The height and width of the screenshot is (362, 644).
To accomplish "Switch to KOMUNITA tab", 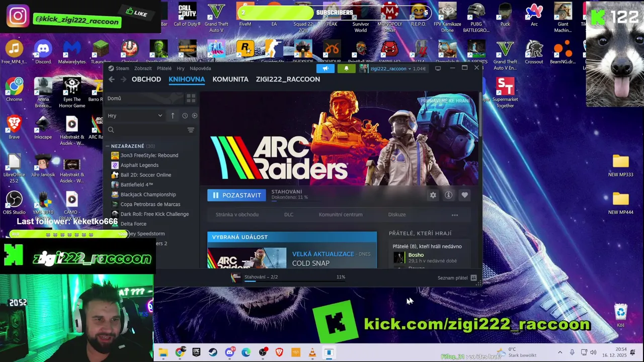I will coord(230,79).
